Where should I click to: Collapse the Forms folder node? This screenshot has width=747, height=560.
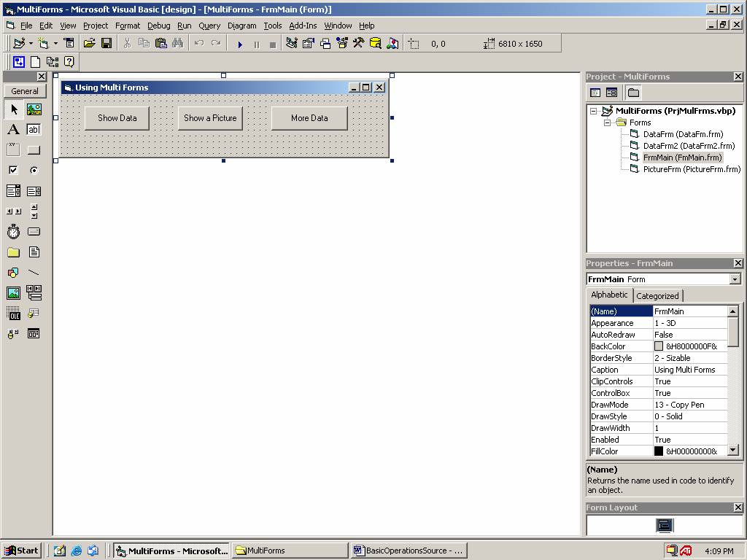606,123
